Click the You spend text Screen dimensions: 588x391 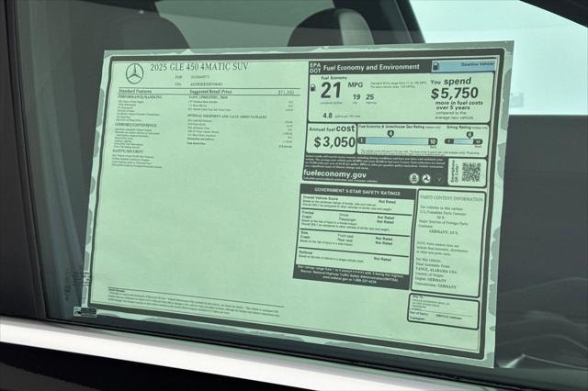(x=451, y=82)
